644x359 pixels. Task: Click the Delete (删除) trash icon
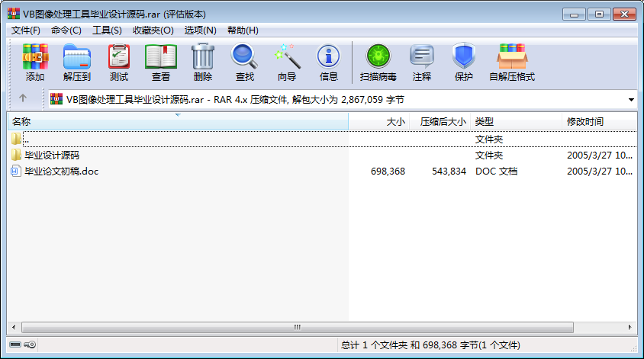(203, 63)
